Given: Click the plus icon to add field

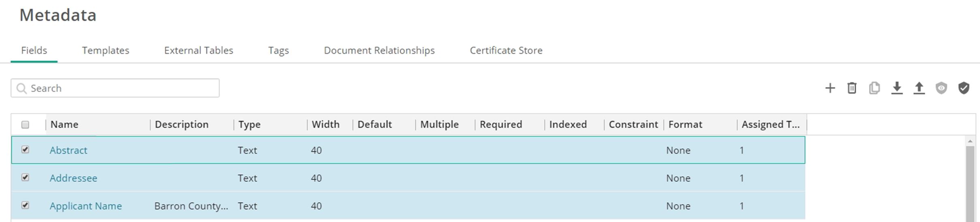Looking at the screenshot, I should pyautogui.click(x=830, y=88).
